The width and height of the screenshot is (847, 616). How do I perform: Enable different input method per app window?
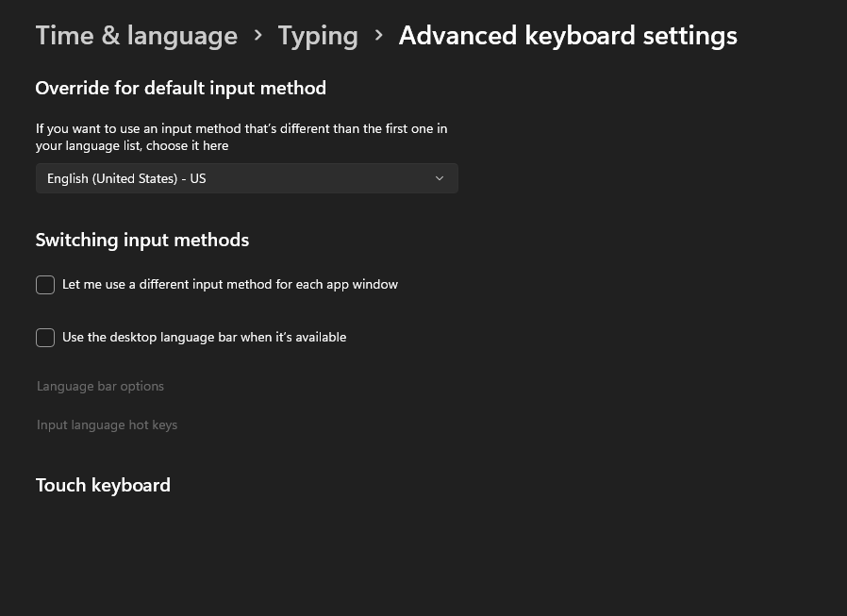point(44,284)
